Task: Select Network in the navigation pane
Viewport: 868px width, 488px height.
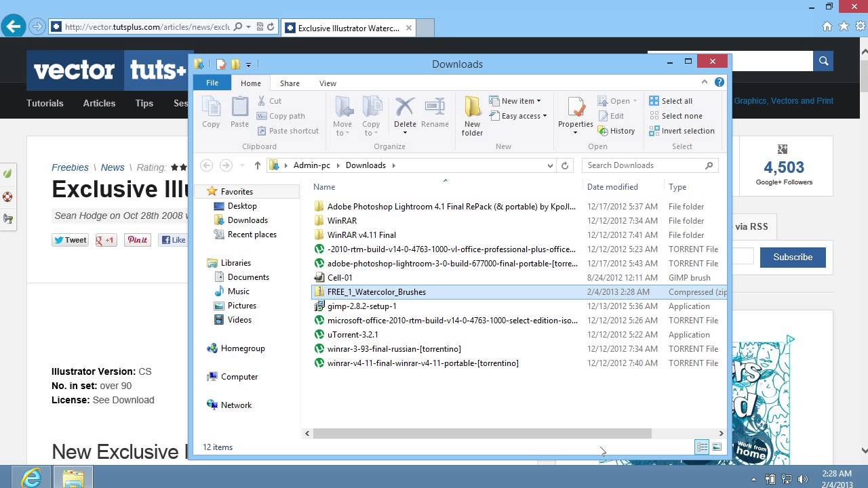Action: coord(229,405)
